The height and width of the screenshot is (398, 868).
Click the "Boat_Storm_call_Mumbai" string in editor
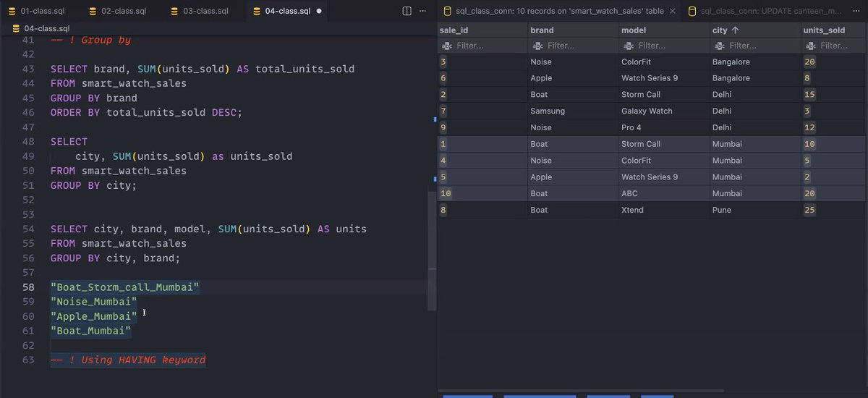[125, 287]
